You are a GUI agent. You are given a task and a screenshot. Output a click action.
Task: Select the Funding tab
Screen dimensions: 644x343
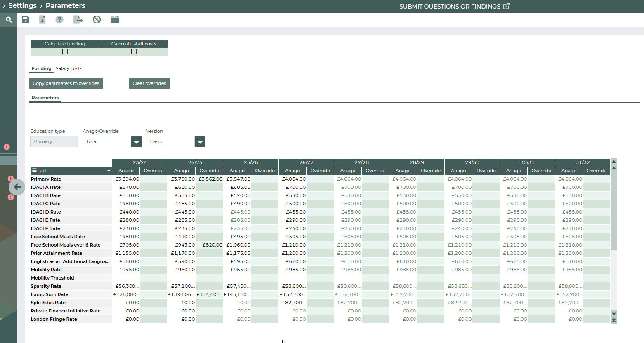41,68
